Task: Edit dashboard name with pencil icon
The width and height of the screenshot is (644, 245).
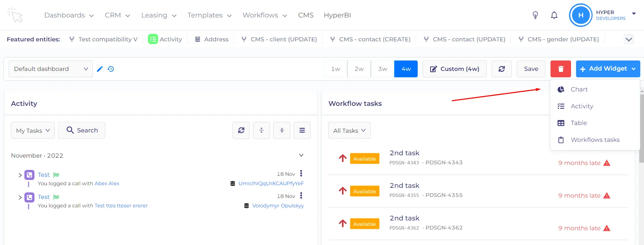Action: coord(100,69)
